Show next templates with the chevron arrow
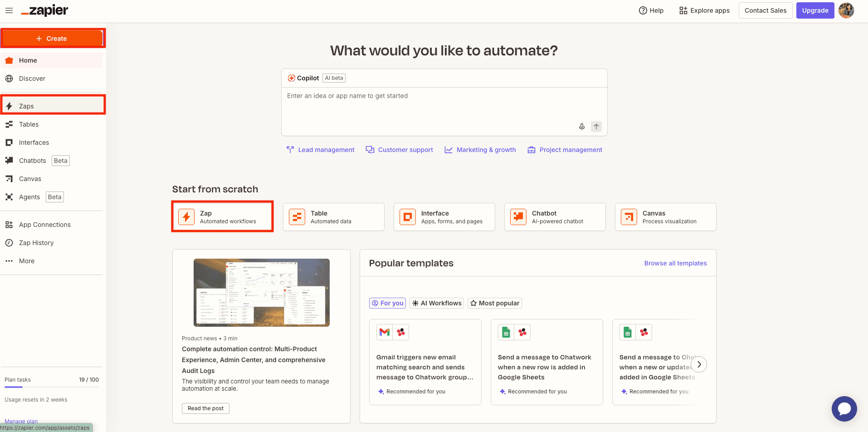Viewport: 868px width, 432px height. (699, 364)
